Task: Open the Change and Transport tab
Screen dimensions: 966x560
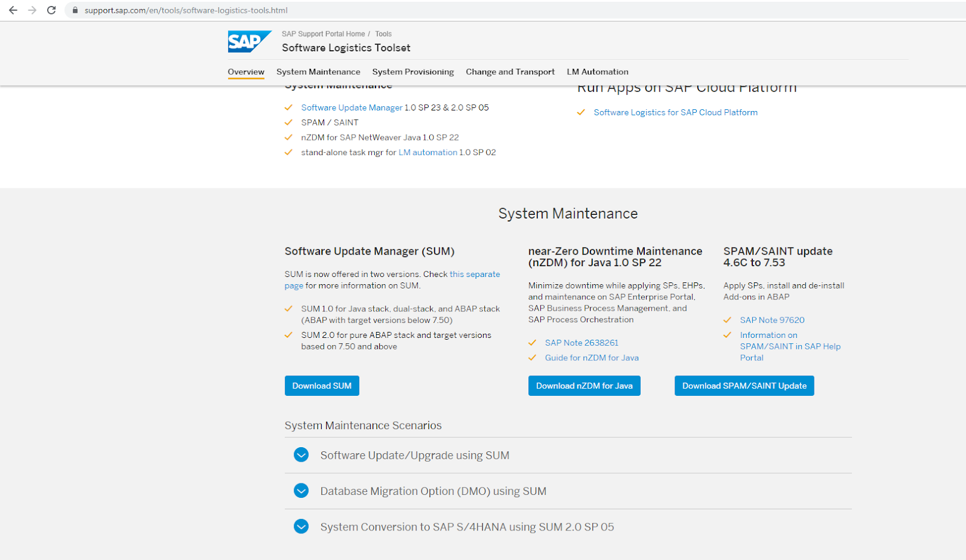Action: [x=510, y=72]
